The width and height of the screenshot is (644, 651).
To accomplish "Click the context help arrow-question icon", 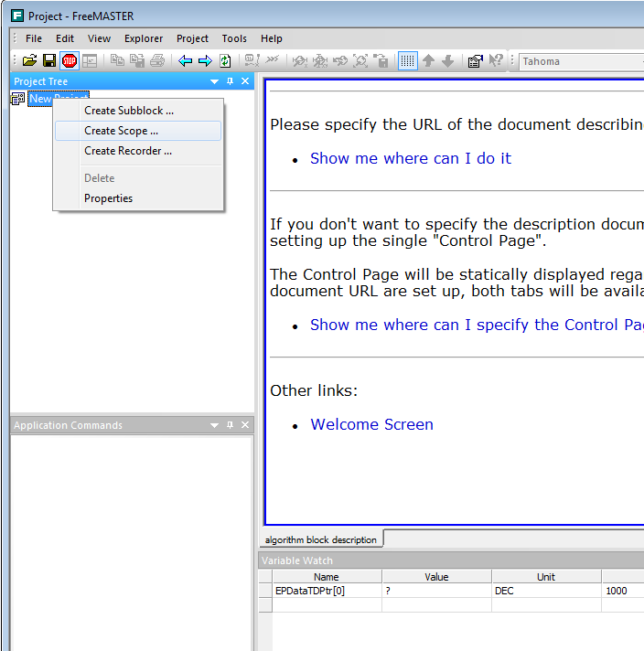I will (x=496, y=61).
